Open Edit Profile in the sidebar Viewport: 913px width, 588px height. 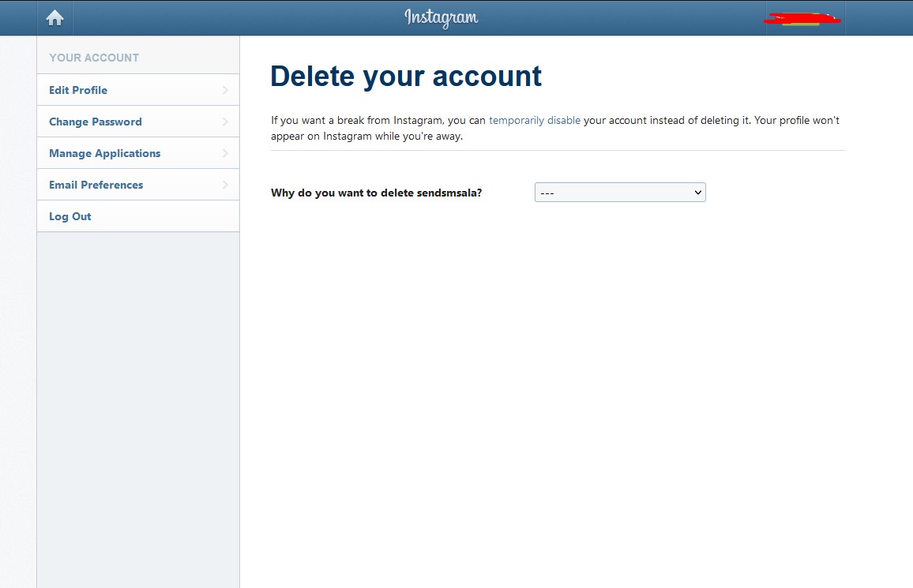pos(78,90)
